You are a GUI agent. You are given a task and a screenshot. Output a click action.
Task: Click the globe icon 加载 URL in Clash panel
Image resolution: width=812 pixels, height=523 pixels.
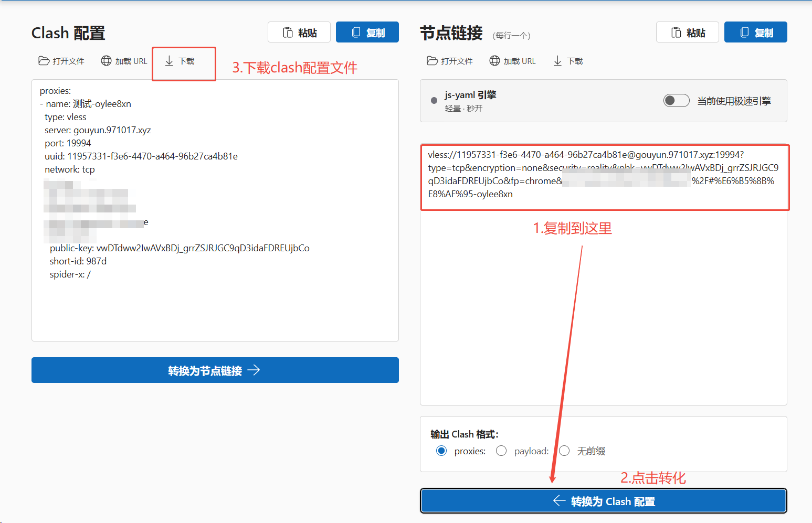(106, 61)
